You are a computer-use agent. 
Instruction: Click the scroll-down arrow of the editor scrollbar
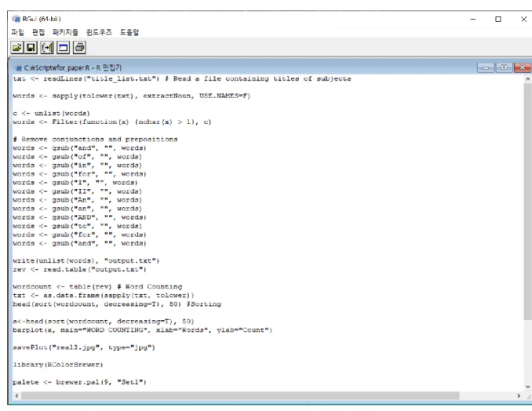(x=527, y=386)
